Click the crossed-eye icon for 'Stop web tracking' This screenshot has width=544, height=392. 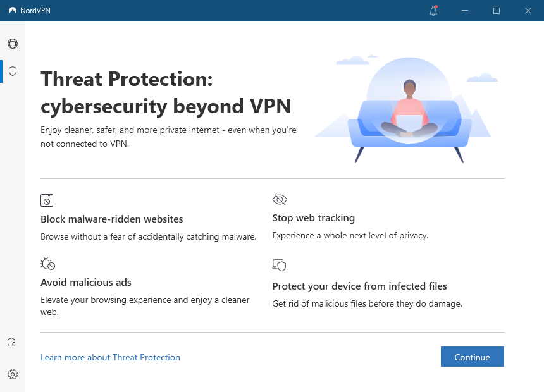[x=279, y=199]
